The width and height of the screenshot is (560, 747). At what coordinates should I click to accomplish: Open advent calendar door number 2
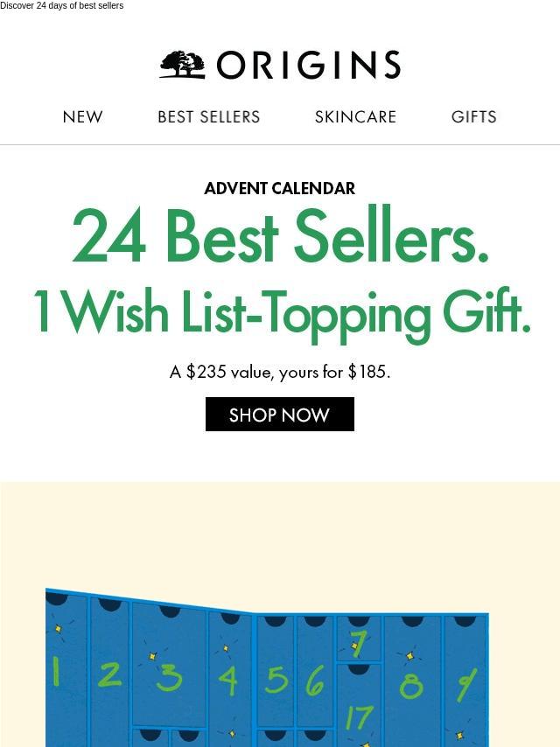[x=109, y=674]
